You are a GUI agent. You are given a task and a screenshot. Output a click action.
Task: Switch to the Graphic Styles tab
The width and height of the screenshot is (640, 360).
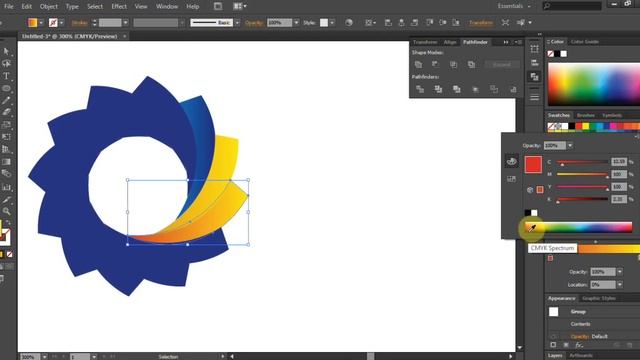(x=598, y=298)
